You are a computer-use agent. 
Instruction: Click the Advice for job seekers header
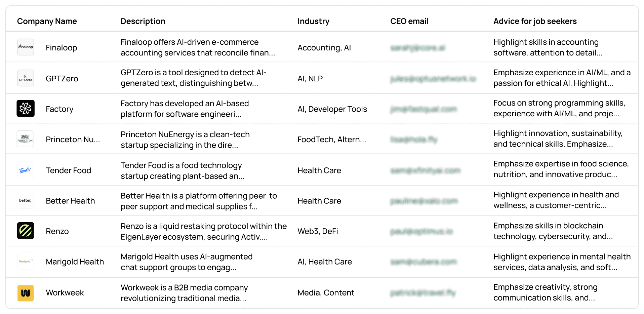click(535, 21)
